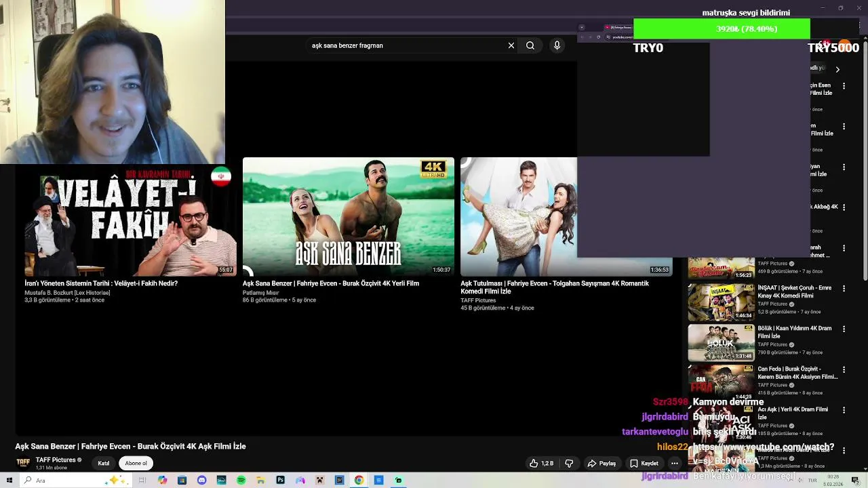The image size is (868, 488).
Task: Open Task View from the taskbar
Action: point(142,481)
